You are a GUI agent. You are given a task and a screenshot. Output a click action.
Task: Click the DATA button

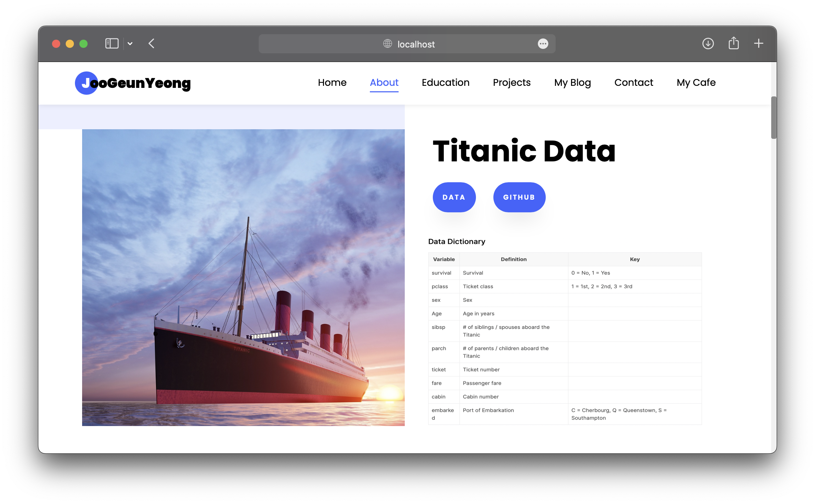(x=454, y=197)
